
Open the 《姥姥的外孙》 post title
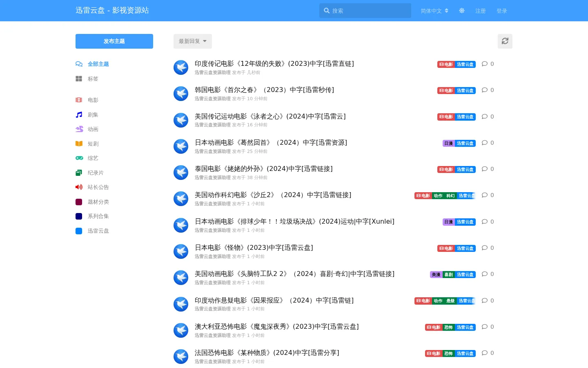click(264, 169)
